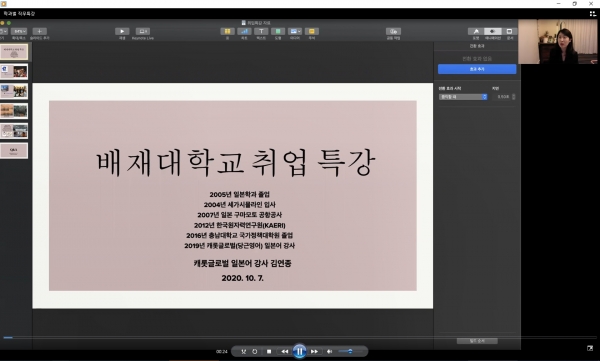Skip to the previous track
600x361 pixels.
click(x=284, y=351)
